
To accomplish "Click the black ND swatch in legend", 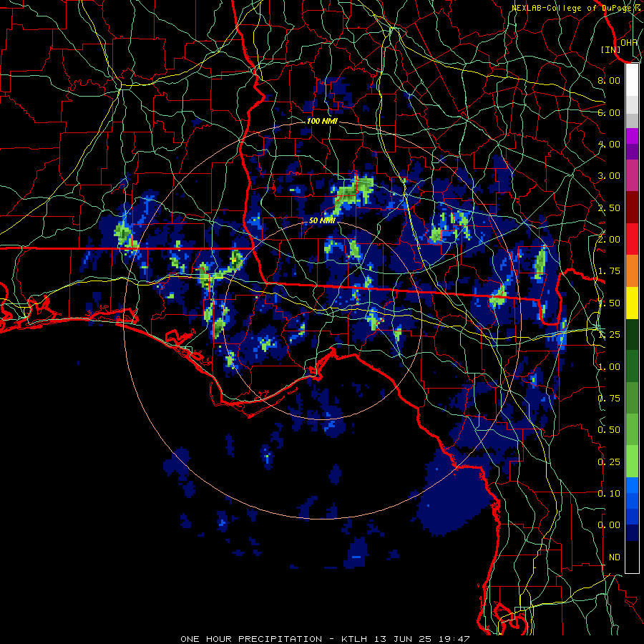I will click(x=632, y=557).
